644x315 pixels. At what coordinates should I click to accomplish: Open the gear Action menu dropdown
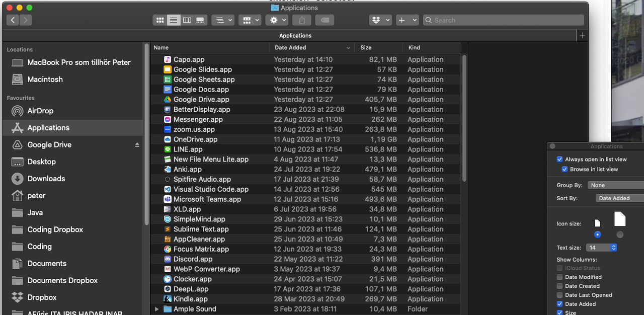click(277, 20)
